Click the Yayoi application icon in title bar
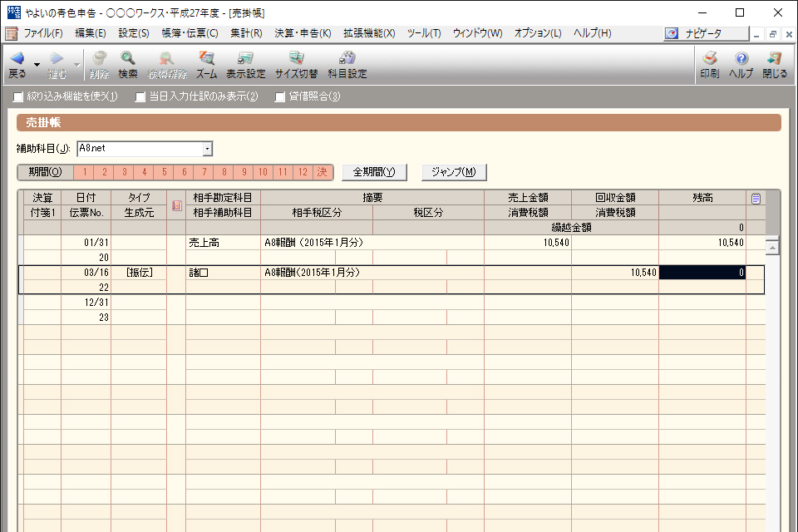The image size is (798, 532). point(14,12)
